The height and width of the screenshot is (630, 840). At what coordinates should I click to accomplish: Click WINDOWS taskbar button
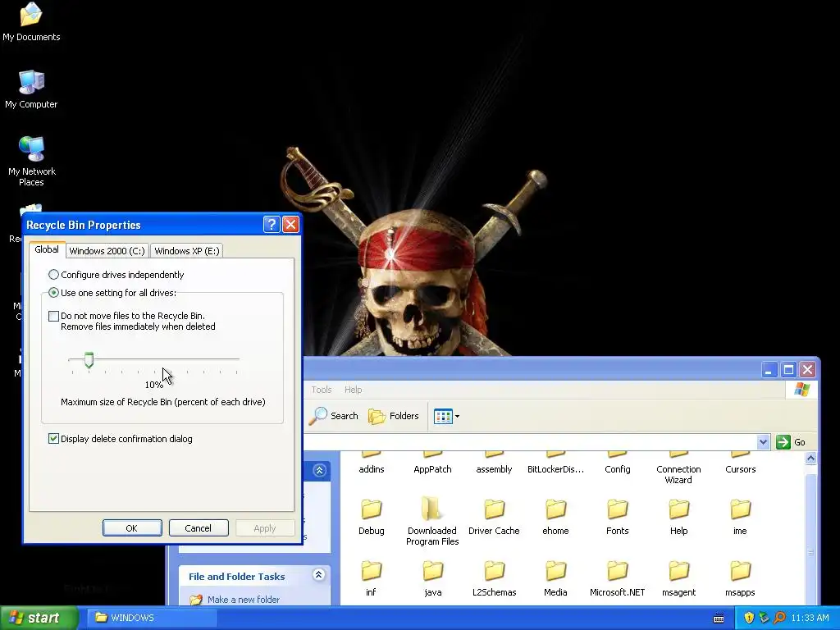click(x=152, y=618)
